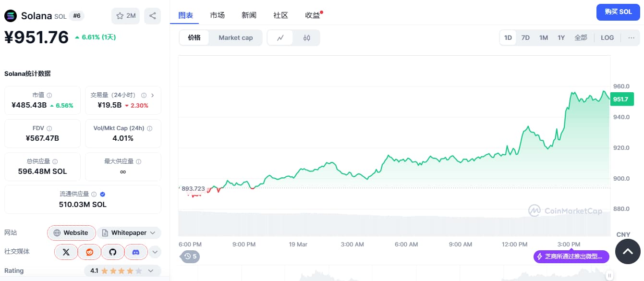Click the ¥567.47B FDV value
This screenshot has height=281, width=644.
(42, 138)
